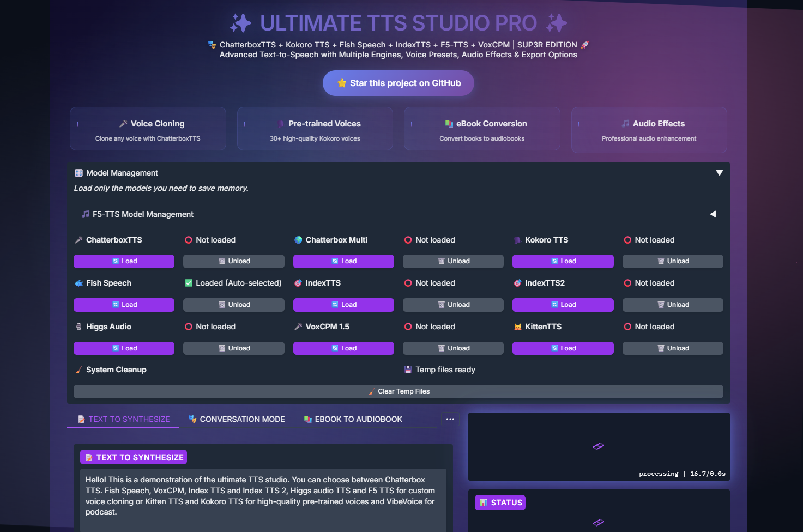
Task: Unload the Kokoro TTS model
Action: click(673, 261)
